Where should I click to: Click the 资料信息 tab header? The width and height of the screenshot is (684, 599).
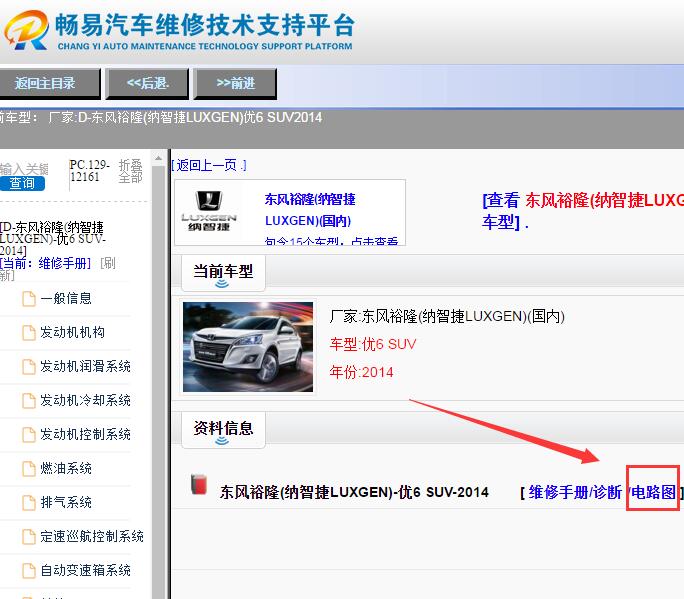coord(223,430)
